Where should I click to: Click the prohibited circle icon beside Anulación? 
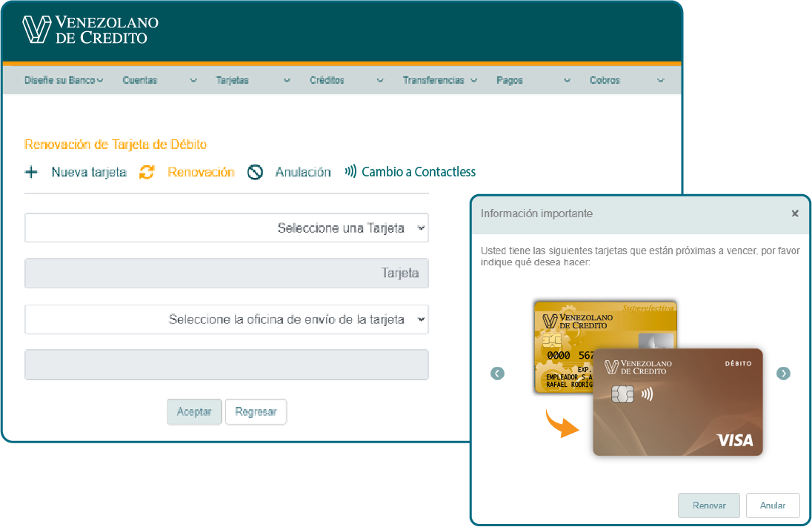pos(255,172)
